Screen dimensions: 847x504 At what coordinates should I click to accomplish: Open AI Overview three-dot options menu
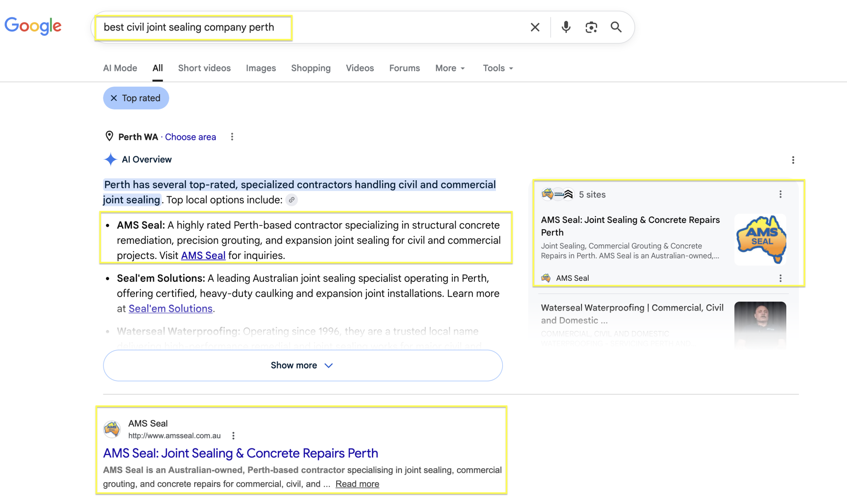tap(793, 160)
